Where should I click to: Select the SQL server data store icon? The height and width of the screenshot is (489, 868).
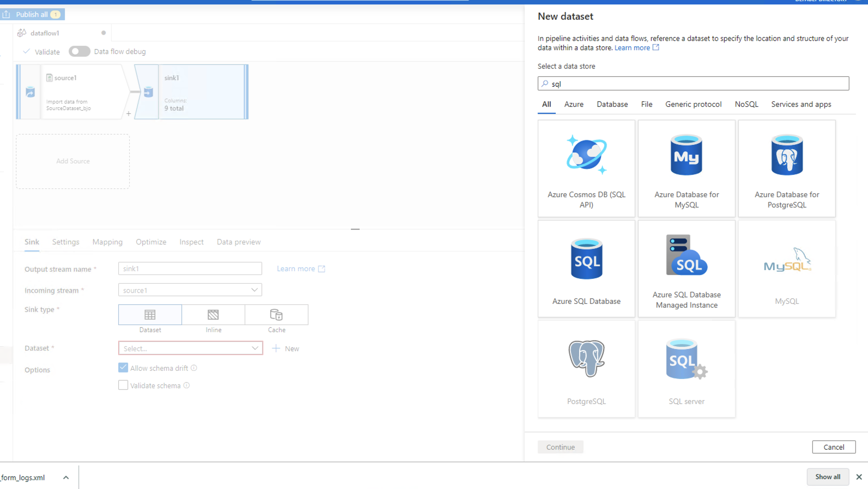(687, 359)
